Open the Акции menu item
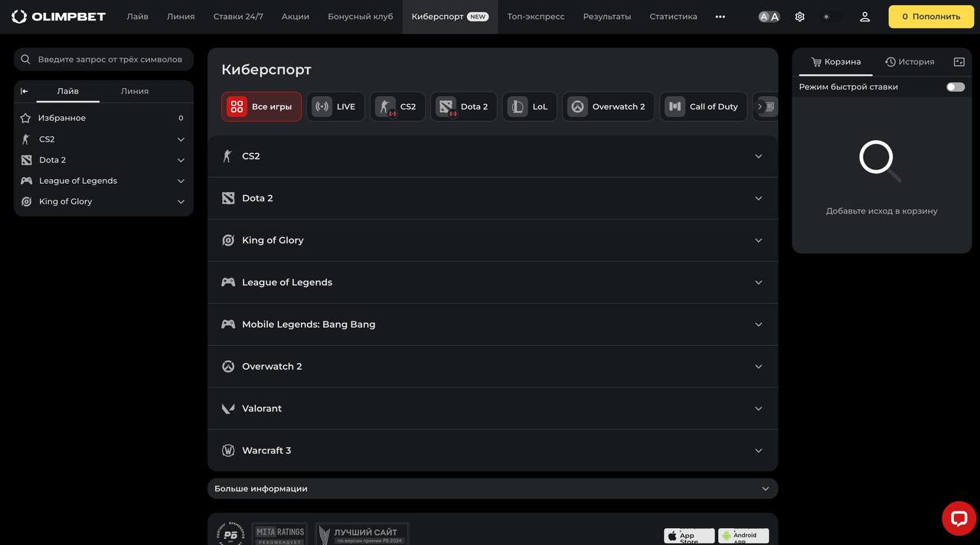This screenshot has width=980, height=545. (x=296, y=16)
